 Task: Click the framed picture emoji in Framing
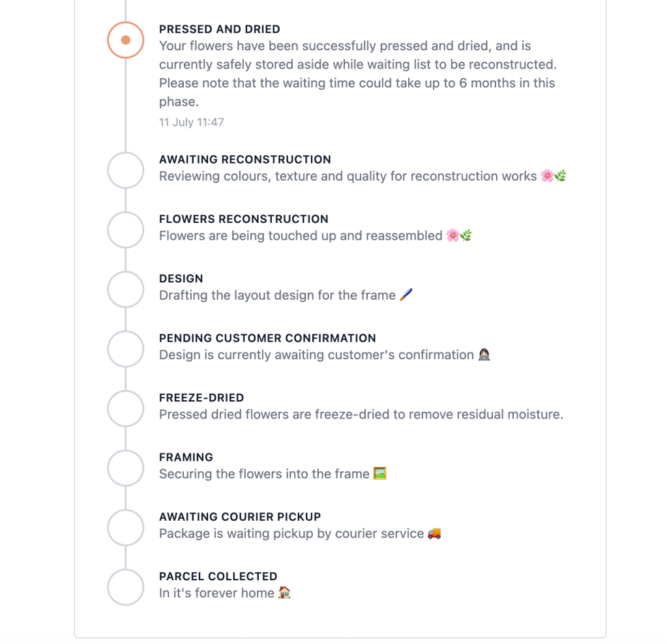coord(379,474)
